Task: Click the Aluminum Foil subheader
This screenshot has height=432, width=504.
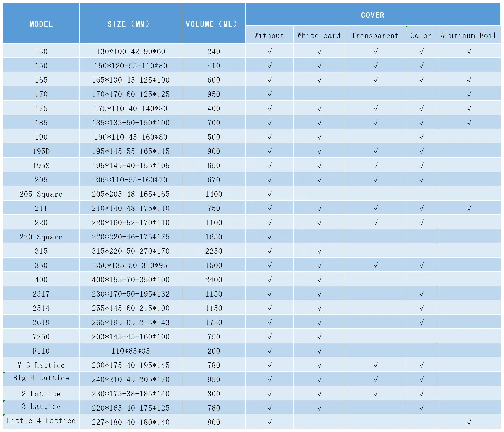Action: tap(468, 35)
